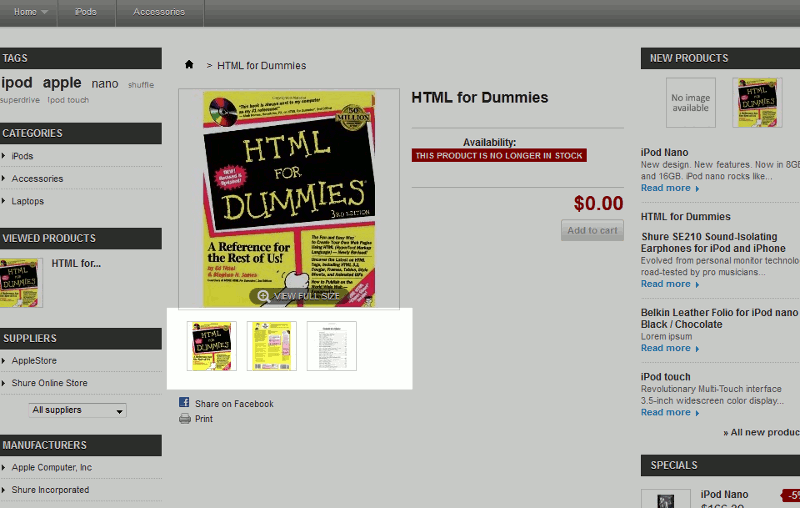The width and height of the screenshot is (800, 508).
Task: Select the back cover thumbnail
Action: click(x=271, y=346)
